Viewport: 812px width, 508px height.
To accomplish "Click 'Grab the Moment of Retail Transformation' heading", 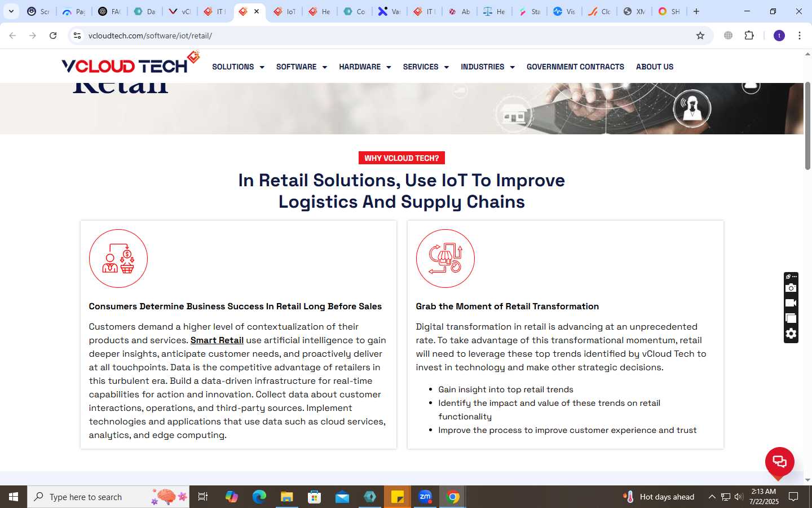I will (x=507, y=306).
